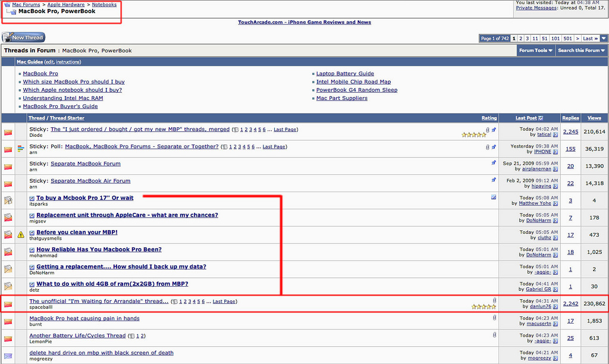Toggle sort order arrow next to Last Post

tap(541, 118)
